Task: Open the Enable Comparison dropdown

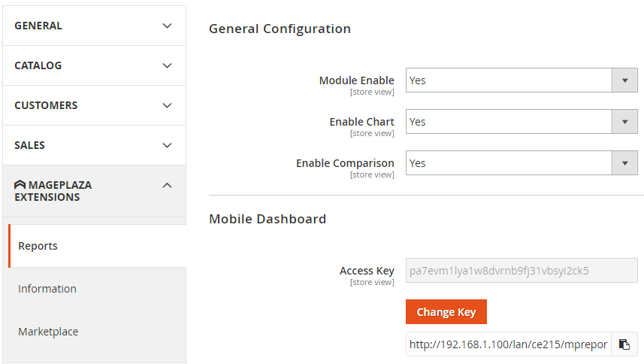Action: point(509,163)
